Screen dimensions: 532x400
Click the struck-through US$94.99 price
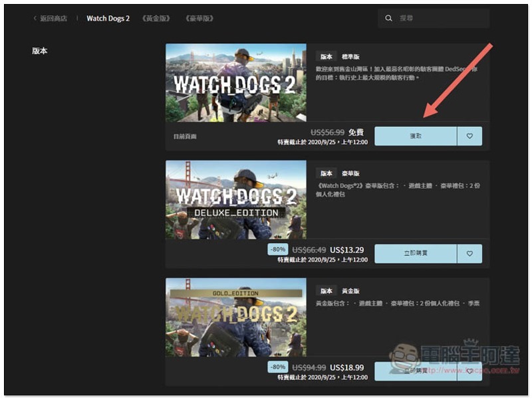point(309,367)
